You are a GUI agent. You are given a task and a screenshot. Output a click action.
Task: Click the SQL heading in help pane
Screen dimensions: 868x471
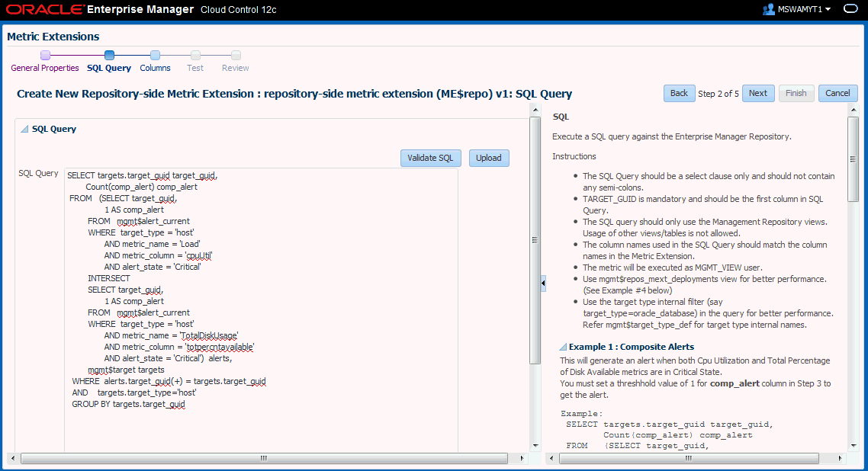pyautogui.click(x=561, y=117)
